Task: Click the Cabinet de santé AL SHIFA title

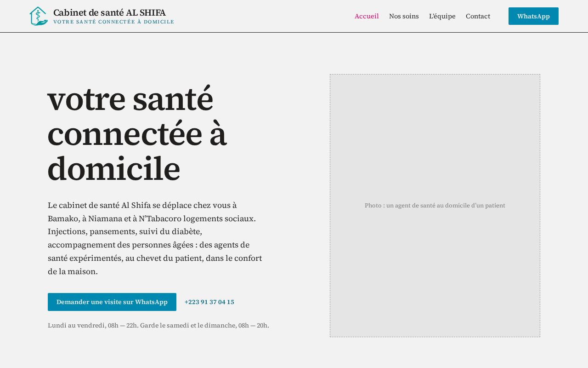Action: pyautogui.click(x=109, y=12)
